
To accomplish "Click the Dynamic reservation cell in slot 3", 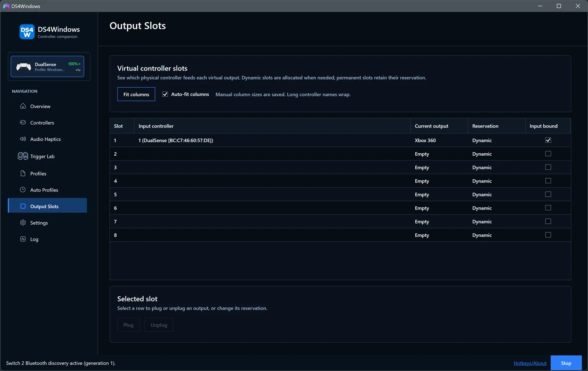I will coord(497,167).
